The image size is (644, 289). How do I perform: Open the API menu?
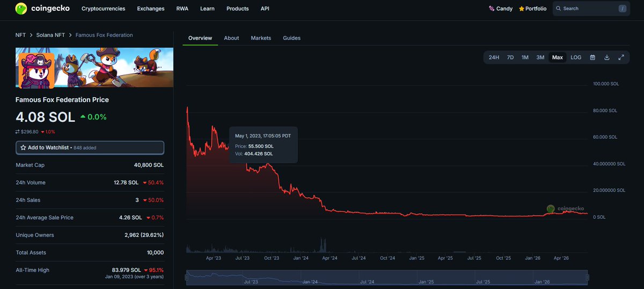point(265,9)
